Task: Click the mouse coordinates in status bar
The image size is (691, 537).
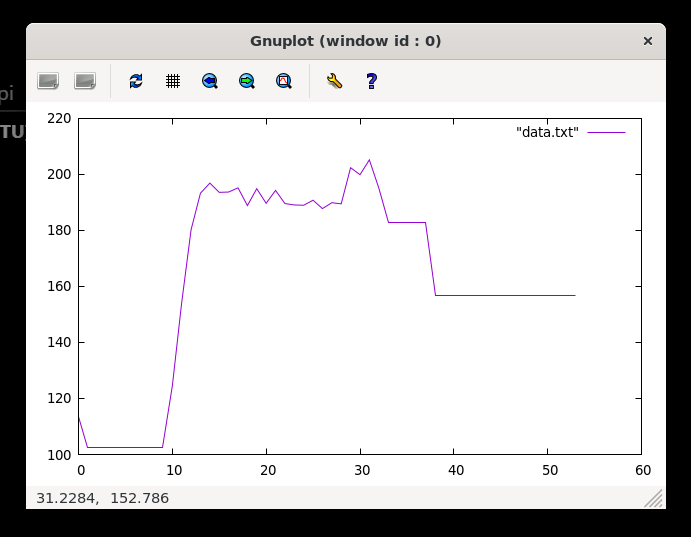Action: coord(103,498)
